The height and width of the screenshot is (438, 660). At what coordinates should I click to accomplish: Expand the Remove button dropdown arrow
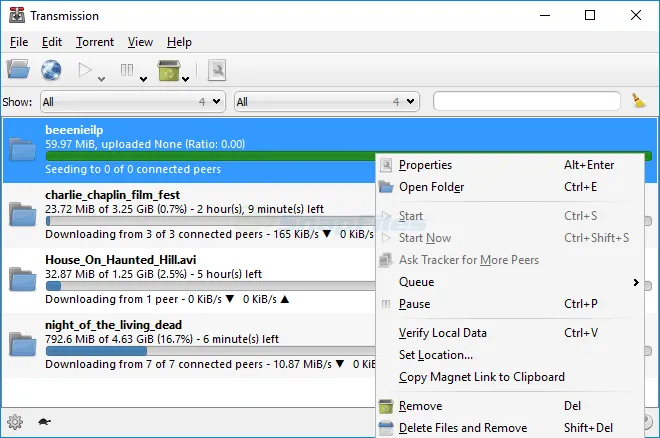coord(185,79)
